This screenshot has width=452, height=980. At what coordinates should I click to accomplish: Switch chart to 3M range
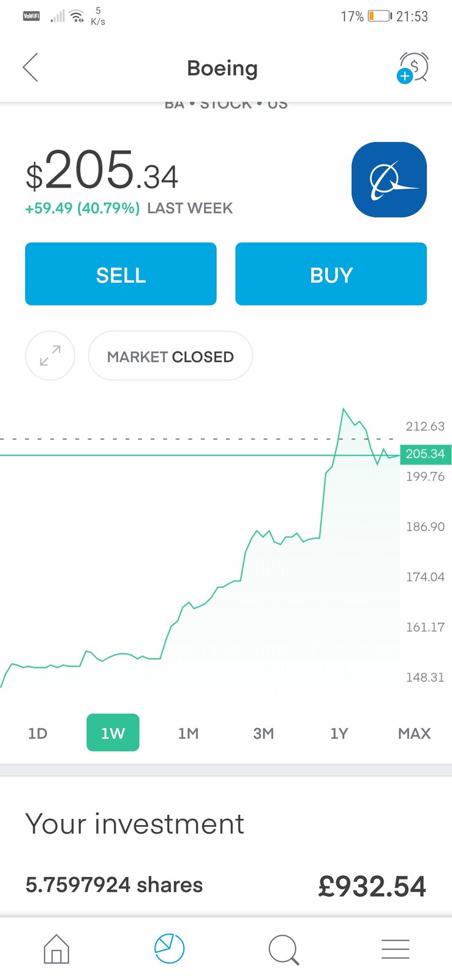[x=263, y=733]
